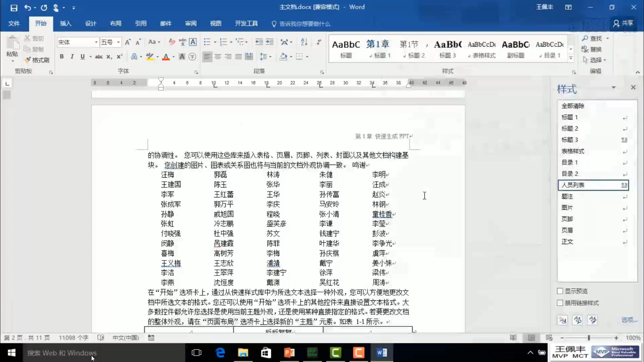Clear all formatting from selection
The height and width of the screenshot is (362, 644).
172,42
